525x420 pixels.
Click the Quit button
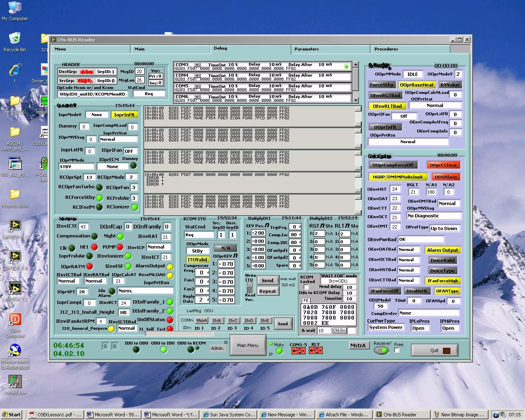coord(435,350)
